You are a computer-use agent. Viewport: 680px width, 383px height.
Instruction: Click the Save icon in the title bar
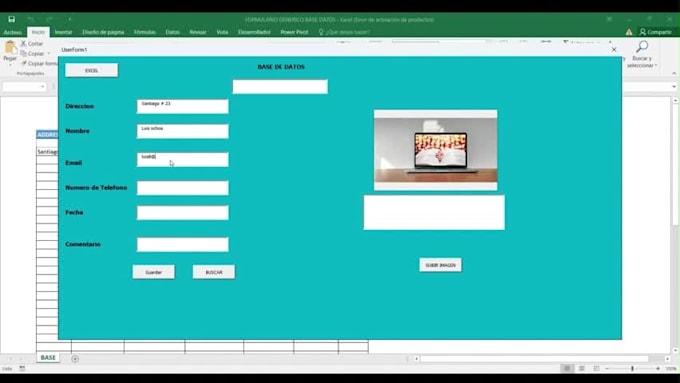pyautogui.click(x=12, y=19)
